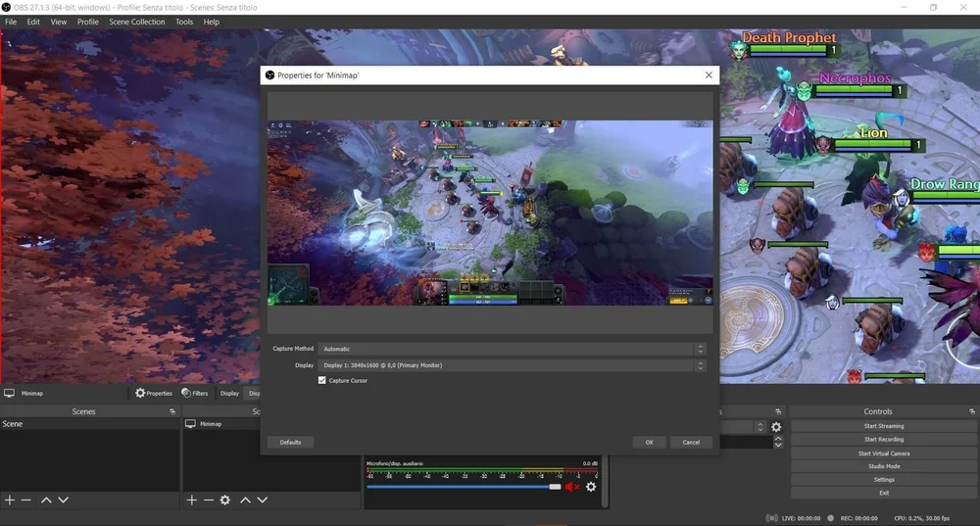
Task: Click the OBS logo in Properties dialog title
Action: 270,75
